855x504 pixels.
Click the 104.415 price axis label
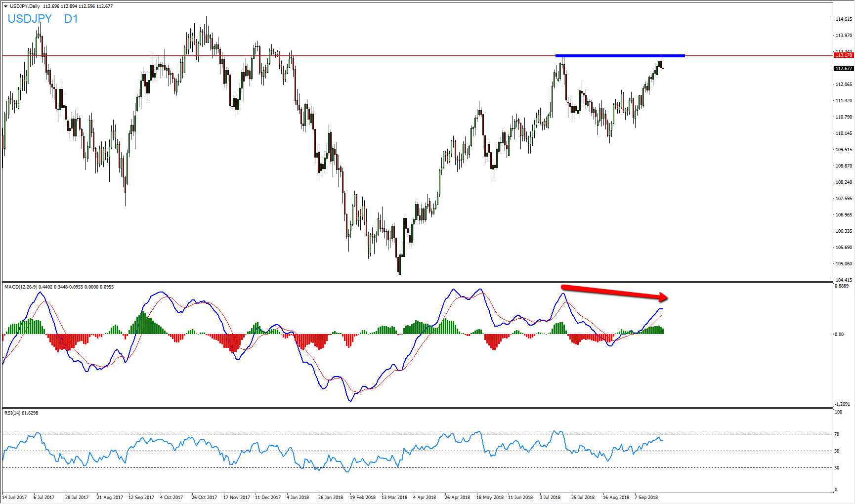click(844, 280)
